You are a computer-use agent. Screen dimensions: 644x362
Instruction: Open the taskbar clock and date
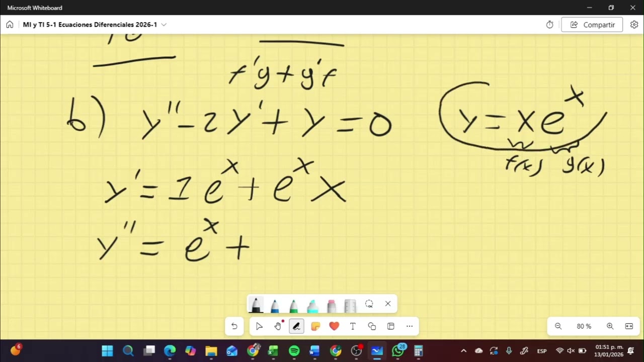[x=609, y=351]
